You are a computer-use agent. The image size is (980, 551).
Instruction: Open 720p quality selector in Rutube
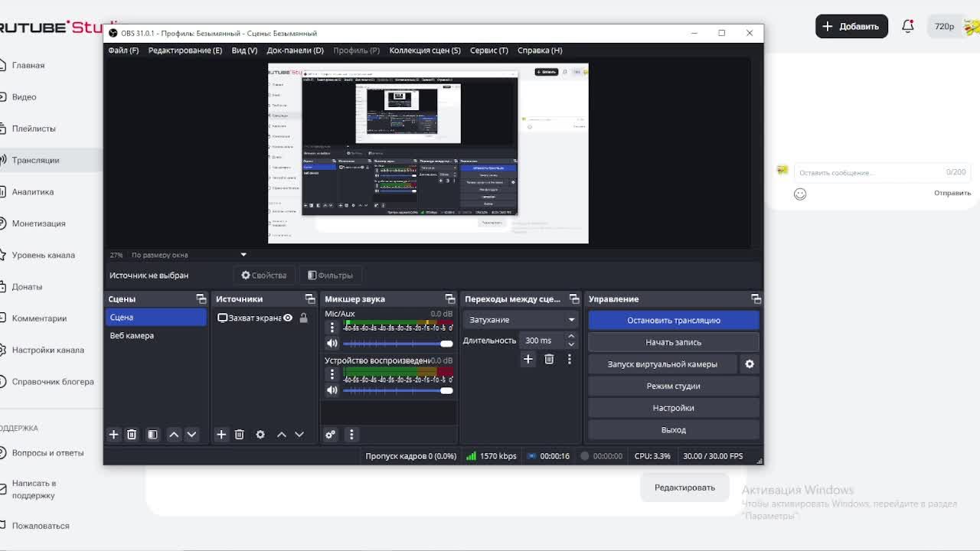[944, 27]
